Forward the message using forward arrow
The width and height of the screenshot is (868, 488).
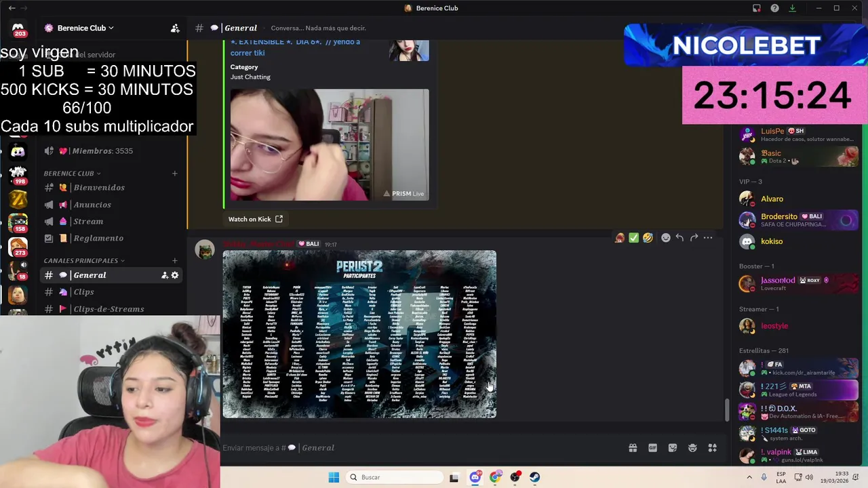click(x=694, y=238)
